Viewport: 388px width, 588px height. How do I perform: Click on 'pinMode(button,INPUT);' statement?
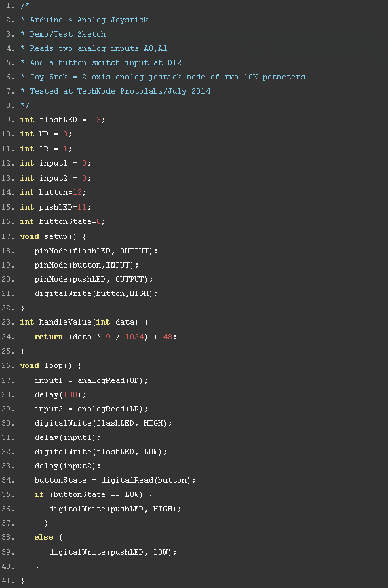pyautogui.click(x=87, y=265)
